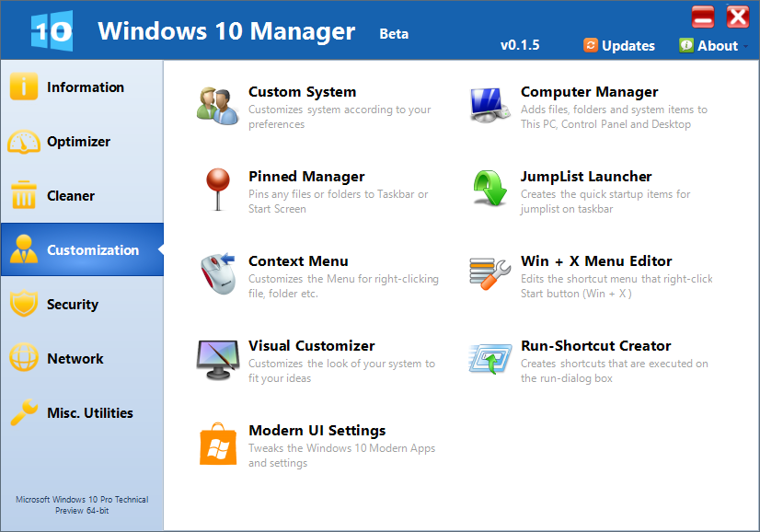This screenshot has width=760, height=532.
Task: Click the Cleaner trash bin icon
Action: (x=23, y=195)
